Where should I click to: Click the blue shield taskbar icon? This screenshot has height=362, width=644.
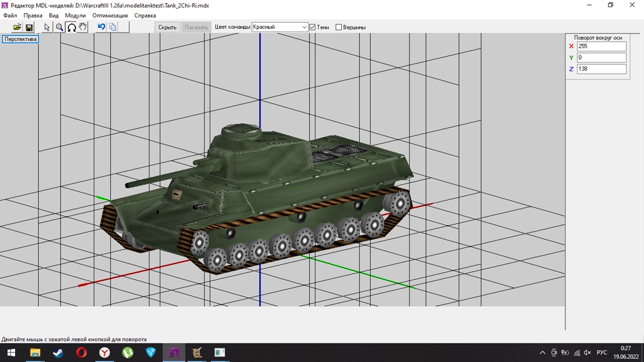(x=150, y=353)
